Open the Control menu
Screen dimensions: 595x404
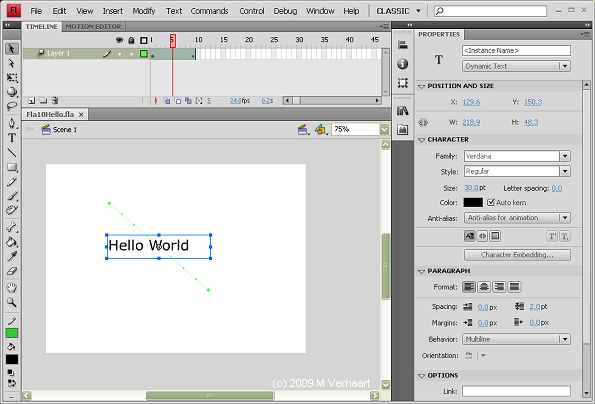[252, 11]
